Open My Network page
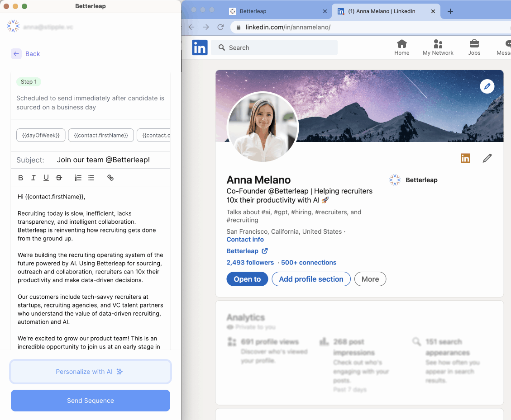The image size is (511, 420). (x=438, y=47)
